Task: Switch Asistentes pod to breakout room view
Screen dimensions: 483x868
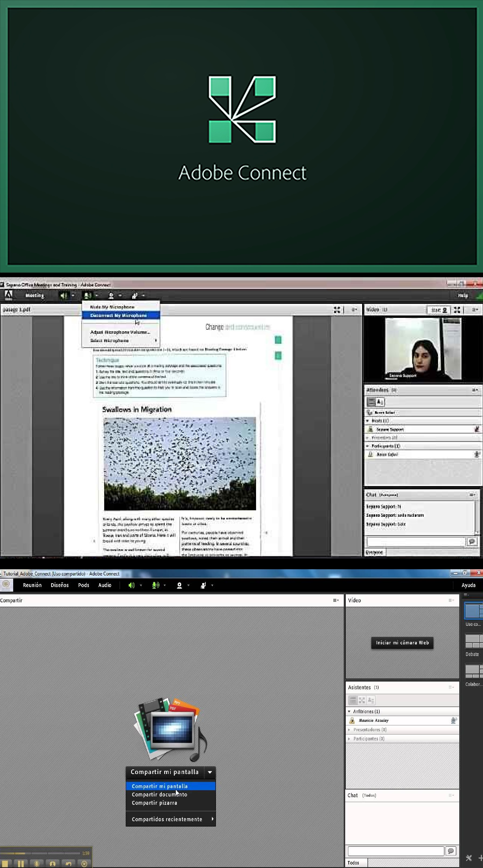Action: (x=362, y=701)
